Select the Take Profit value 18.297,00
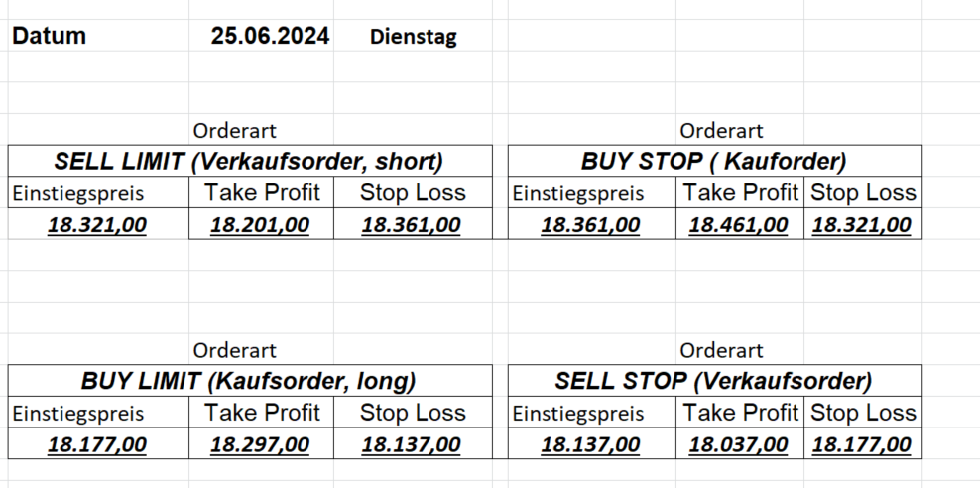Viewport: 980px width, 488px height. click(260, 445)
